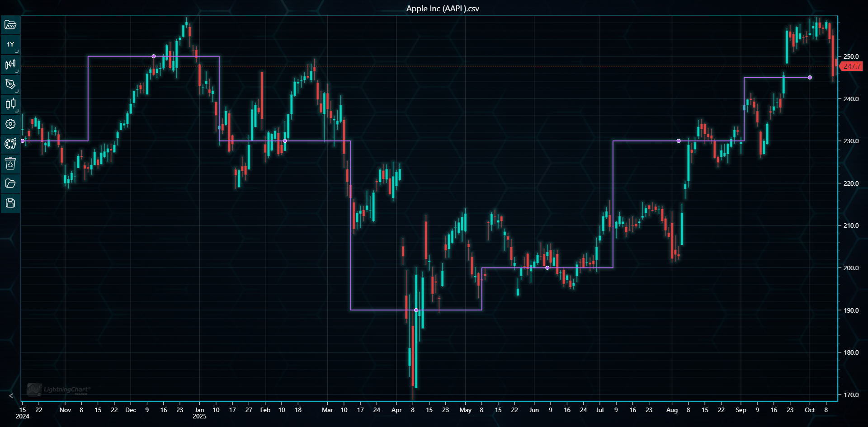Click the Oct date axis label
The image size is (868, 427).
click(x=810, y=410)
